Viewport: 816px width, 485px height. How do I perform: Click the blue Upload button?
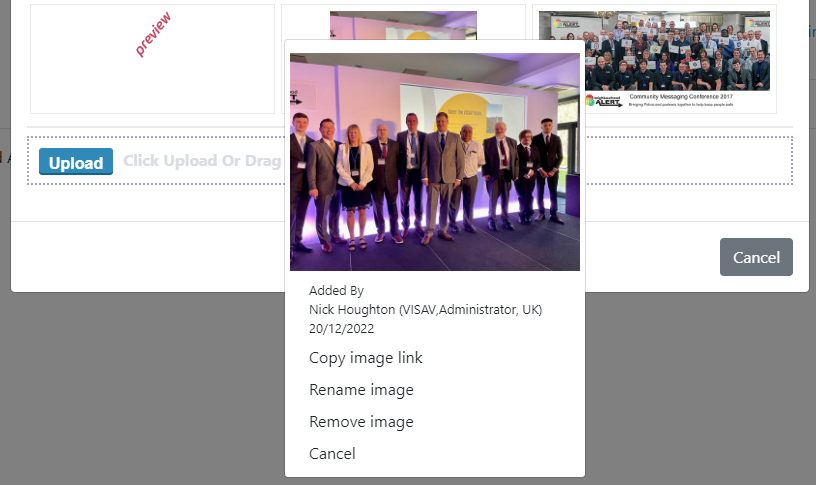(x=76, y=162)
